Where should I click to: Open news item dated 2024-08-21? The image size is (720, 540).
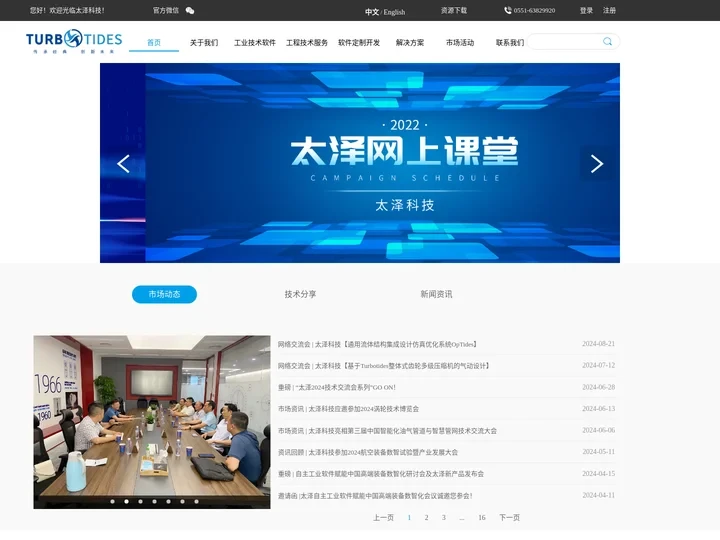pos(377,344)
